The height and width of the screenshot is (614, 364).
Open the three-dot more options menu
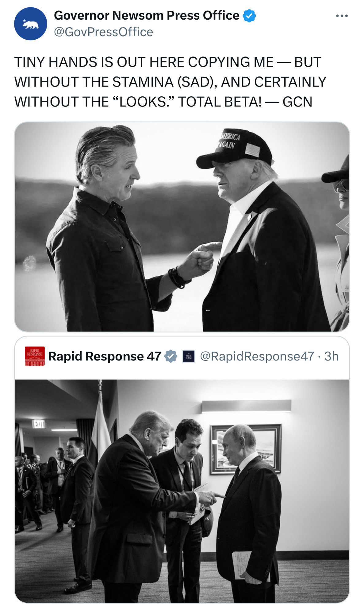tap(342, 16)
